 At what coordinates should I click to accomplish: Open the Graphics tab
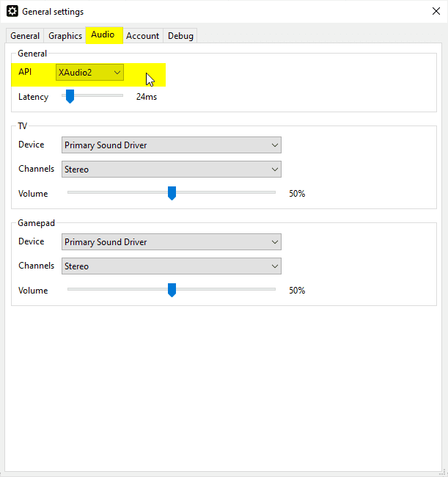pos(65,36)
